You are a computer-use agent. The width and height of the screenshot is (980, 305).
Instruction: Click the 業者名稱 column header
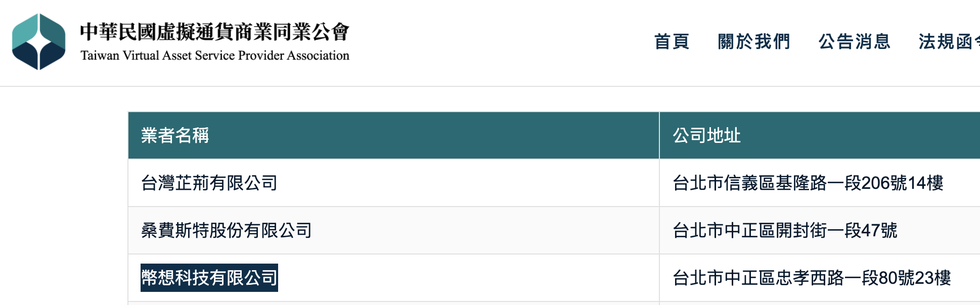point(175,135)
